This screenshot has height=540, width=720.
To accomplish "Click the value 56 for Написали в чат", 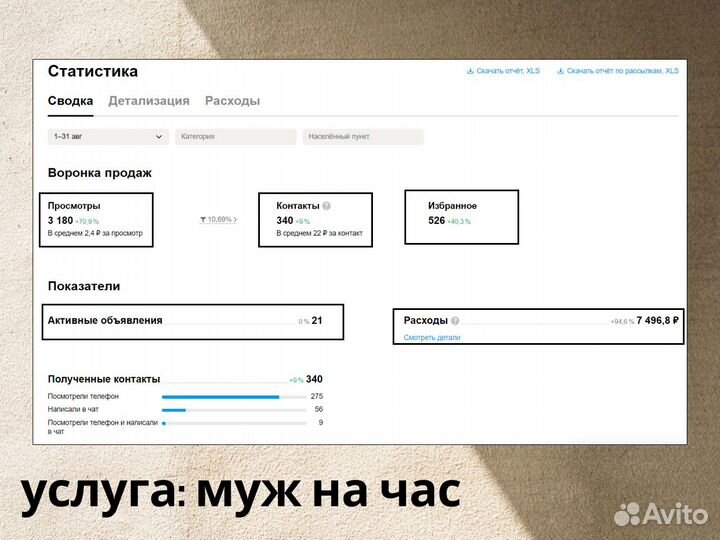I will [319, 409].
